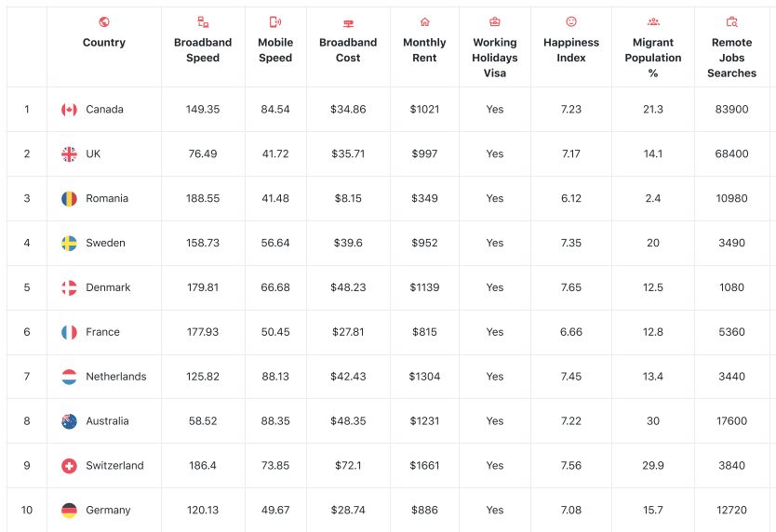Image resolution: width=776 pixels, height=532 pixels.
Task: Select the Germany country name
Action: pos(108,511)
